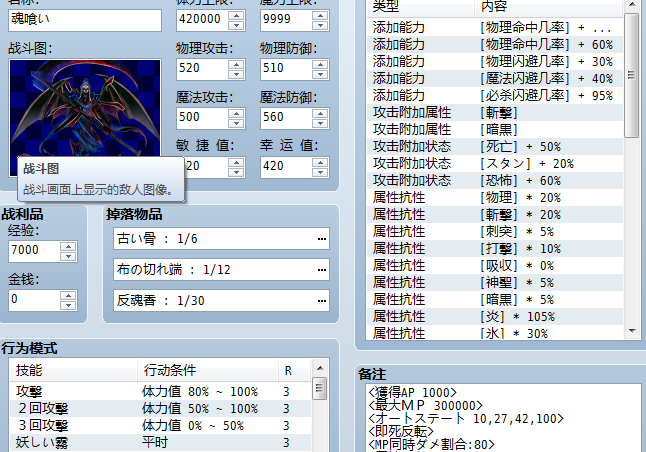Decrease 经验 value 7000
The width and height of the screenshot is (646, 452).
(68, 256)
